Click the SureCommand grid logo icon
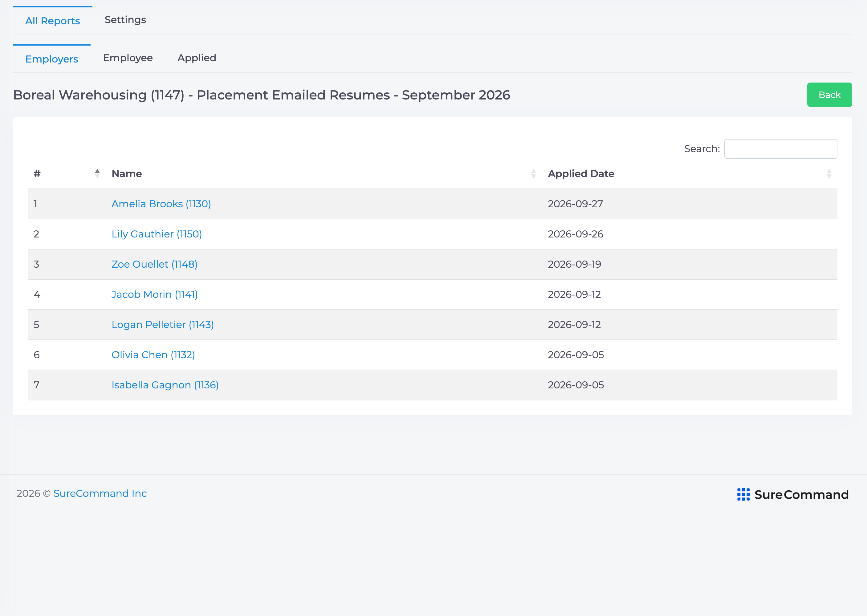Image resolution: width=867 pixels, height=616 pixels. click(743, 494)
